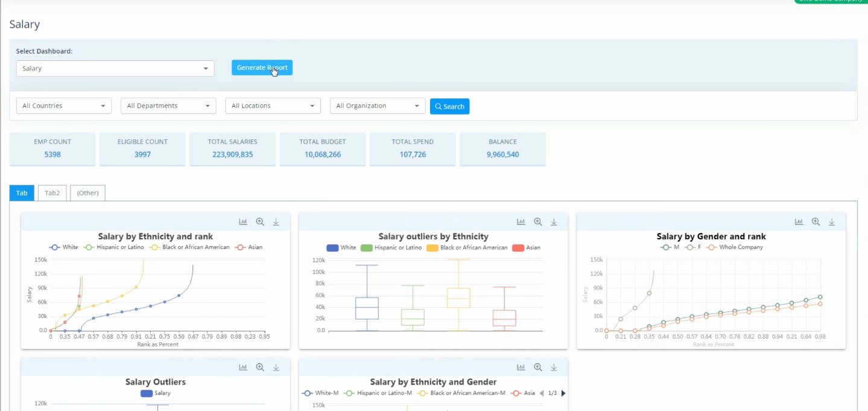Download the Salary by Ethnicity and rank chart
This screenshot has height=411, width=868.
pyautogui.click(x=276, y=222)
